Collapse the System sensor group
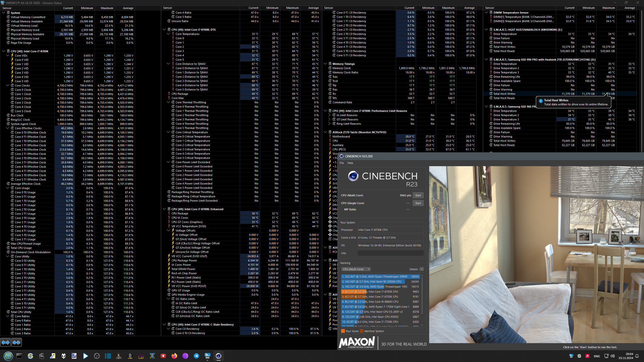Image resolution: width=644 pixels, height=362 pixels. click(4, 13)
